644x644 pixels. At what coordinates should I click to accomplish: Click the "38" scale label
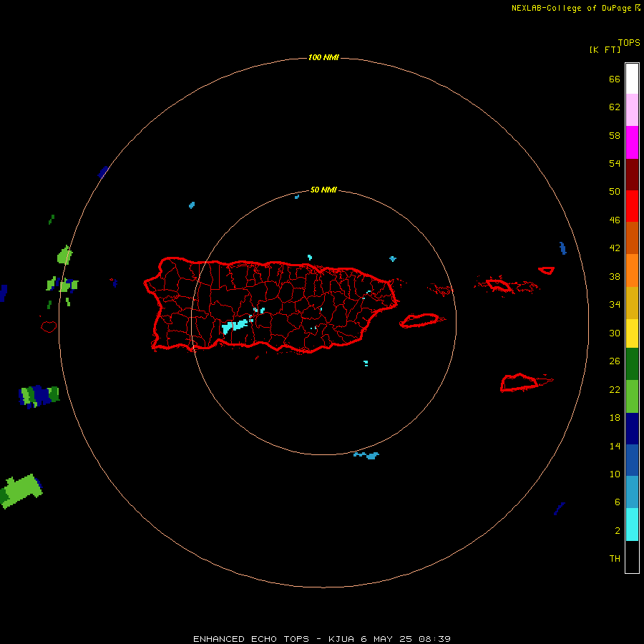point(615,276)
